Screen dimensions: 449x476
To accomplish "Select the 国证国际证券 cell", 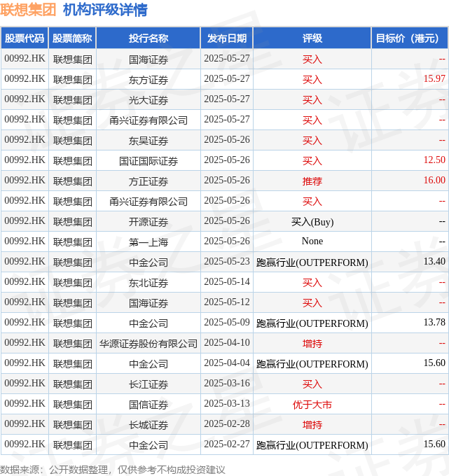I will [148, 161].
